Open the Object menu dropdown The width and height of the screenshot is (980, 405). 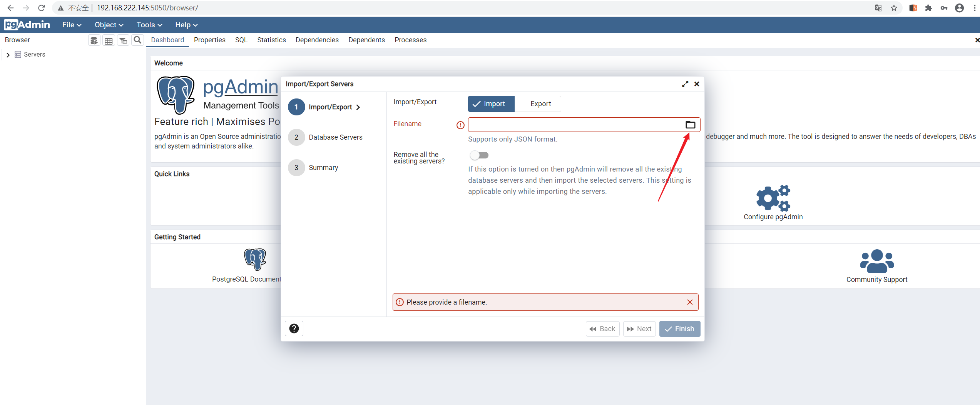pyautogui.click(x=109, y=25)
